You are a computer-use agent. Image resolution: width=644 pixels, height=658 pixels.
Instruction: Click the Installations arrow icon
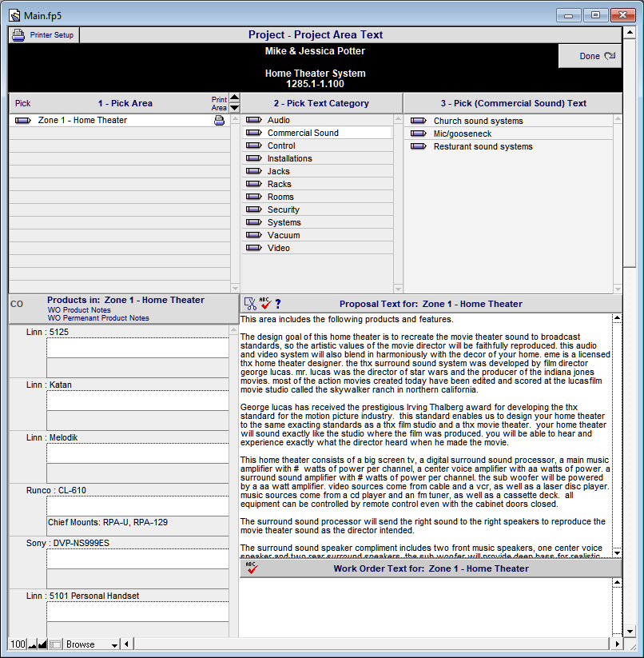pyautogui.click(x=253, y=158)
